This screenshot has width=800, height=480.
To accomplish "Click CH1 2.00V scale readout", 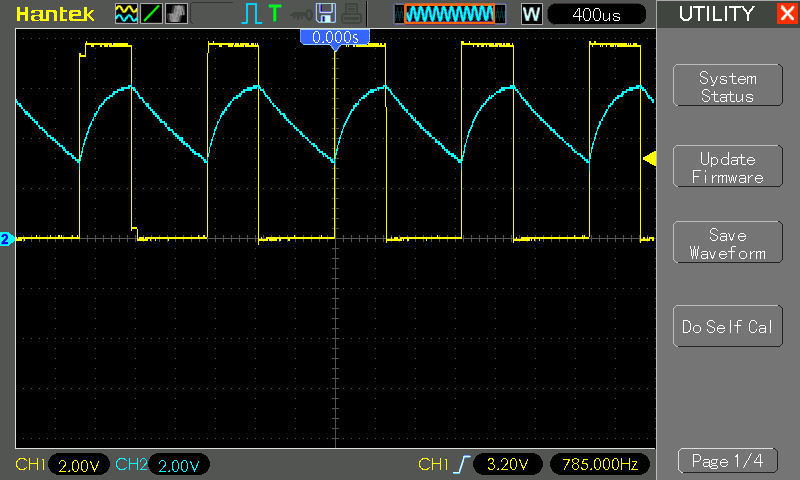I will 79,465.
